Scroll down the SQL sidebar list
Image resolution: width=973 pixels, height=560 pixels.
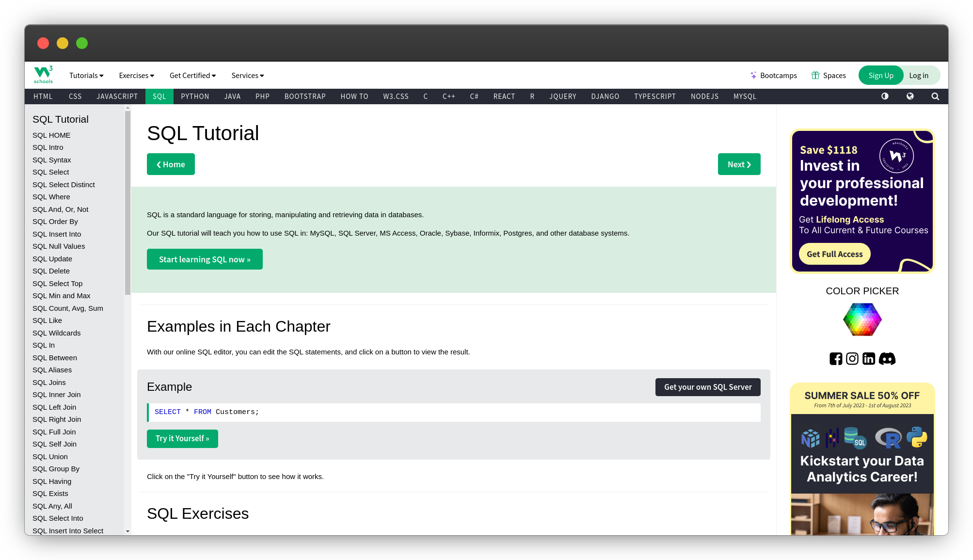[128, 530]
